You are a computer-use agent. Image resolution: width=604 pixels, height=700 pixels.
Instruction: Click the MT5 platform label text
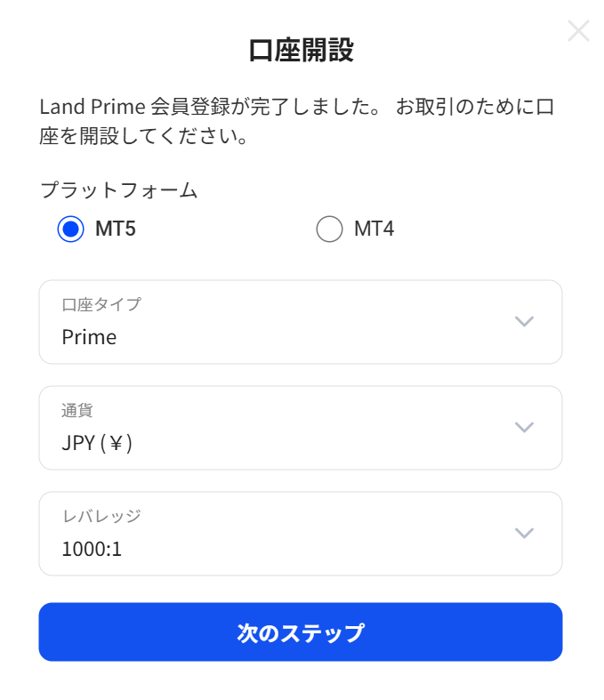pos(115,229)
